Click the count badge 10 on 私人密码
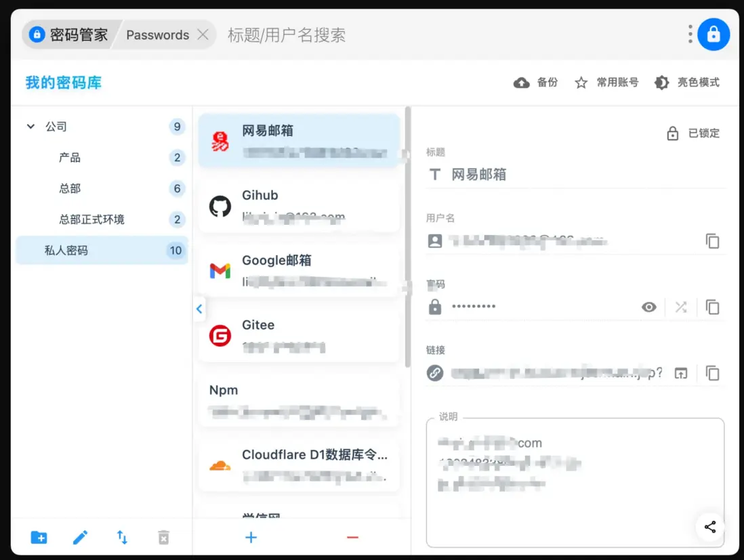Screen dimensions: 744x560 175,251
